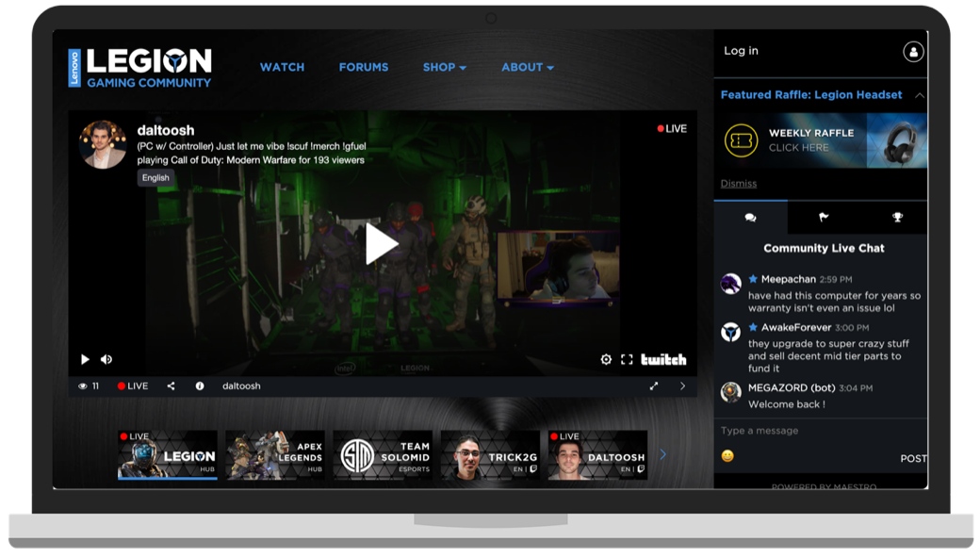Select the Team SoloMid Esports thumbnail
This screenshot has width=980, height=557.
click(x=383, y=455)
